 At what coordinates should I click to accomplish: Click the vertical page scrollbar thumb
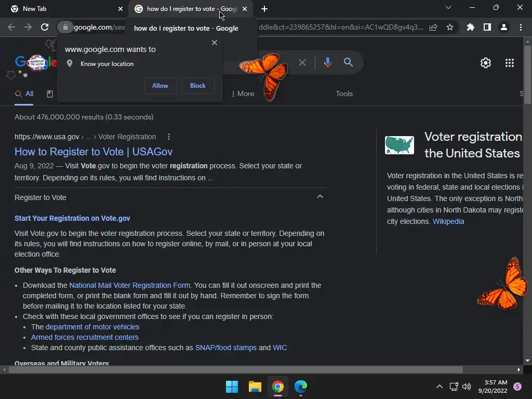click(x=527, y=75)
